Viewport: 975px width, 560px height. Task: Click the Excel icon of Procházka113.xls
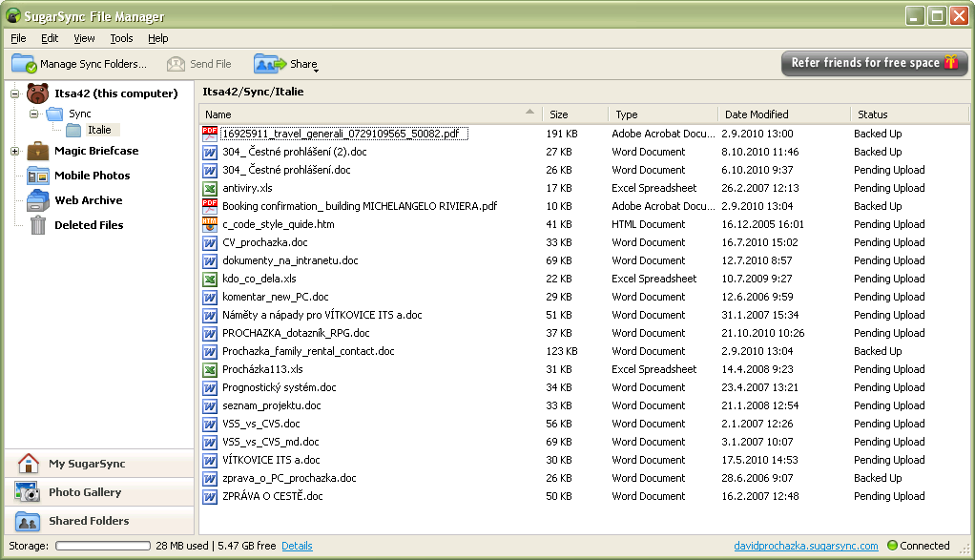pos(210,370)
